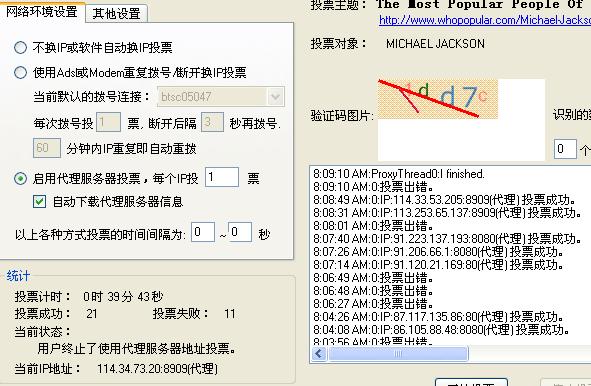Click the captcha image d7c
Image resolution: width=591 pixels, height=386 pixels.
pyautogui.click(x=438, y=99)
